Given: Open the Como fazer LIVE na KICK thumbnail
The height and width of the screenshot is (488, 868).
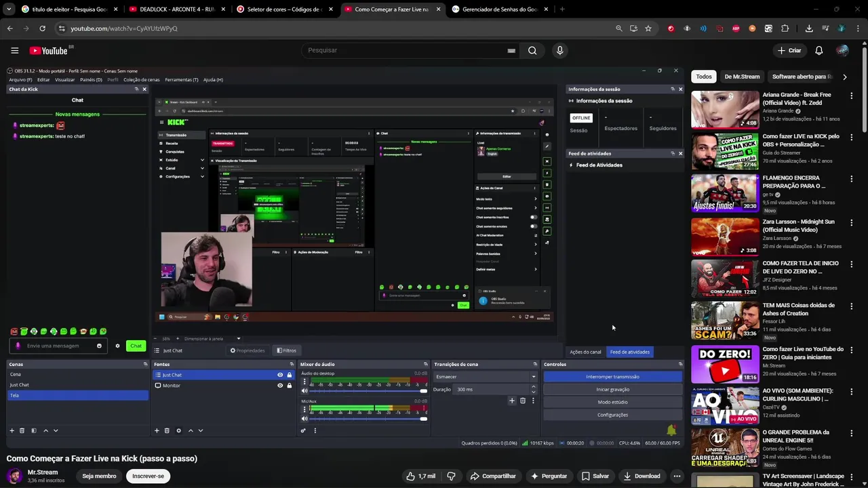Looking at the screenshot, I should 725,151.
